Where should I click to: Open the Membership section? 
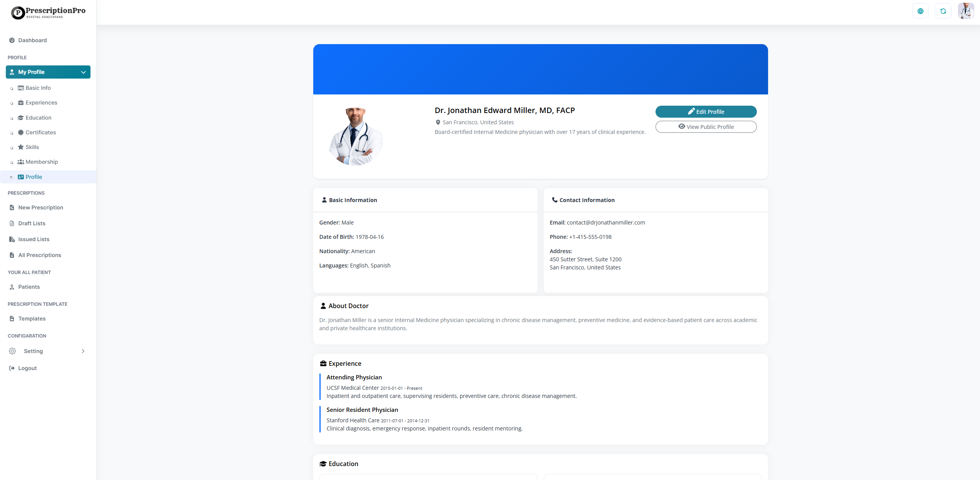pos(42,162)
